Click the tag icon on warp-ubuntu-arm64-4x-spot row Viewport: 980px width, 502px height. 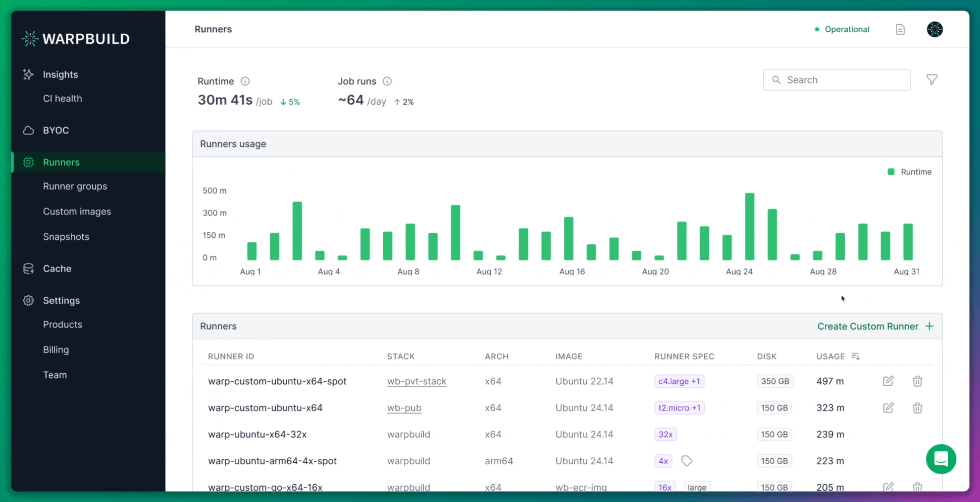686,461
